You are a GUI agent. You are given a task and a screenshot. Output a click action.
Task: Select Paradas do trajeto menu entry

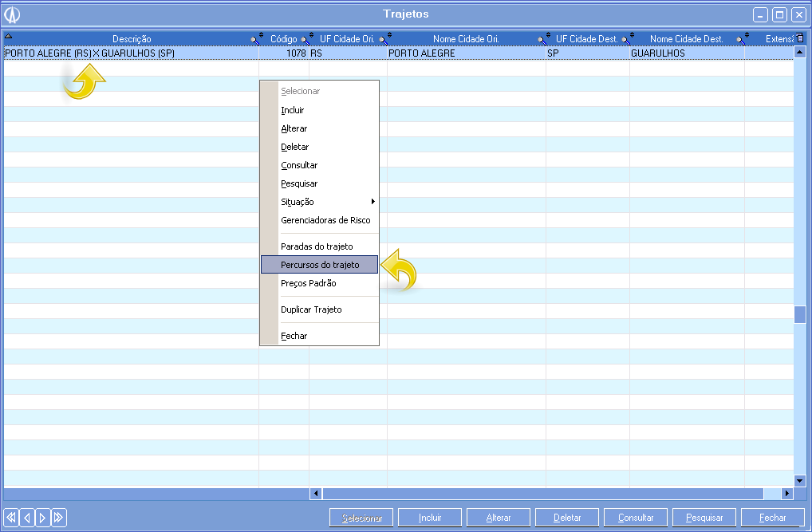[x=317, y=246]
